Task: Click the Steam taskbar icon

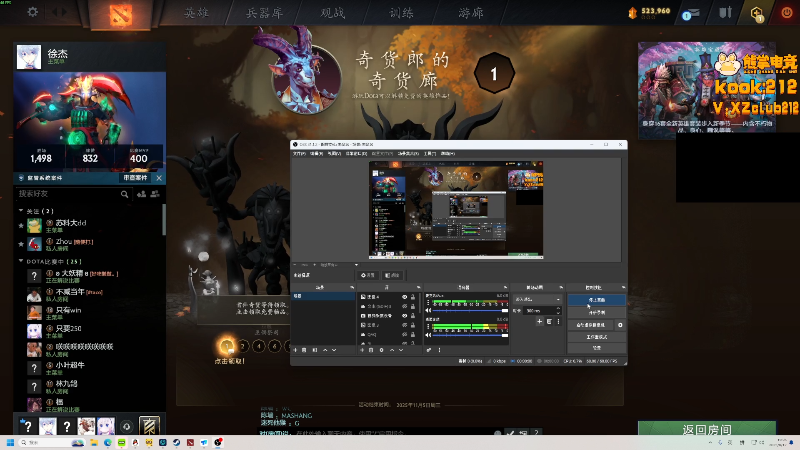Action: [x=177, y=442]
